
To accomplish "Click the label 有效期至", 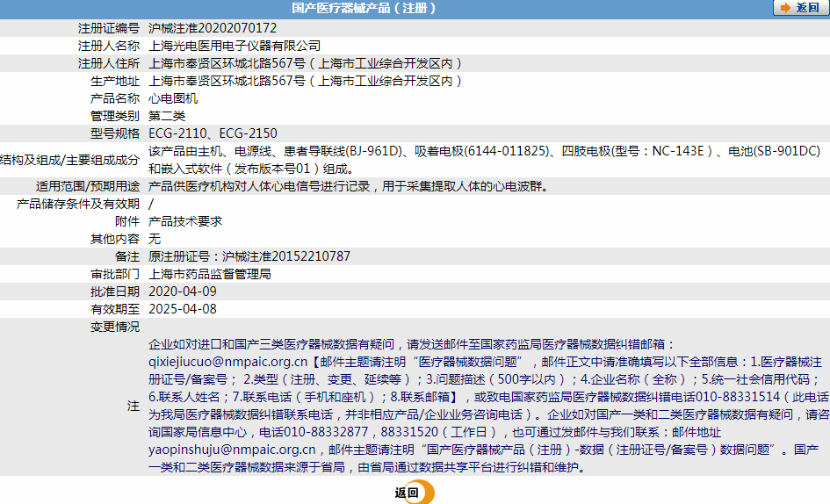I will click(115, 309).
